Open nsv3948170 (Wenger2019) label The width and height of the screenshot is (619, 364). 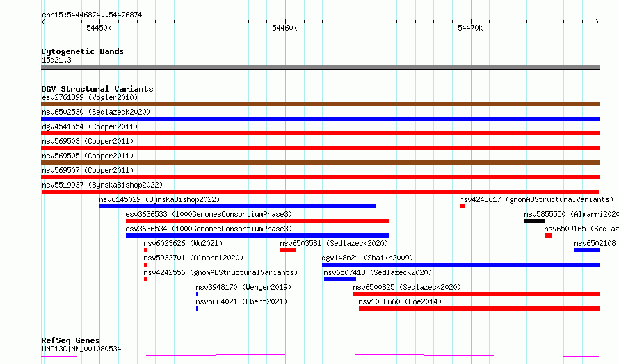click(x=243, y=287)
